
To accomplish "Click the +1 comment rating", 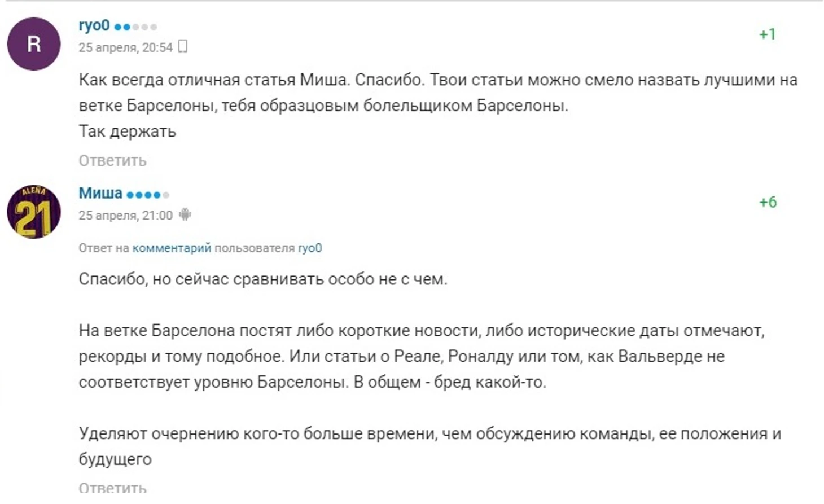I will pos(767,34).
